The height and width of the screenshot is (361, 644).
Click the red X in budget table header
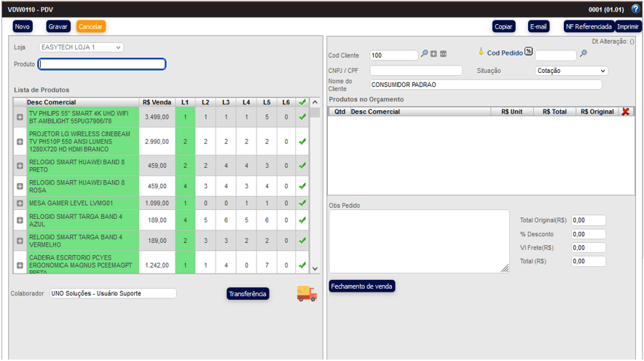coord(625,112)
